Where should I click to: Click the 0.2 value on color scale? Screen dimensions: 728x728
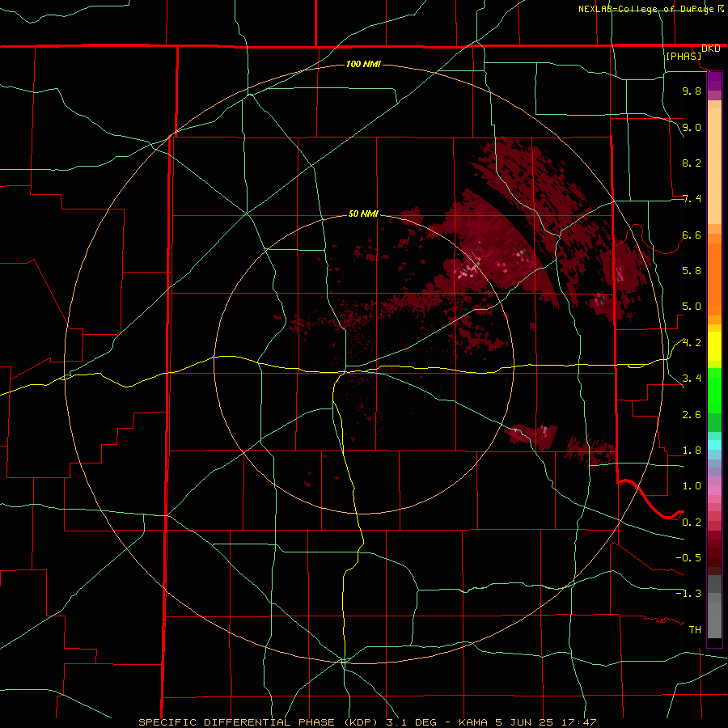coord(692,523)
